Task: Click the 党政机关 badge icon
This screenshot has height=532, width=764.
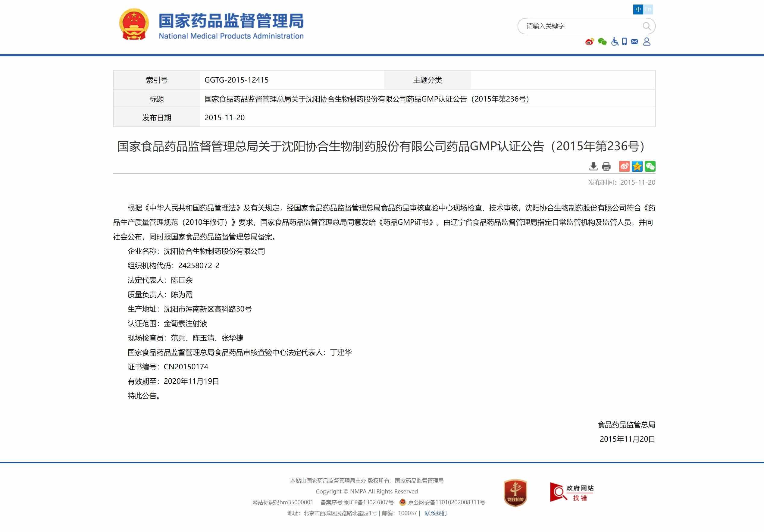Action: [515, 493]
